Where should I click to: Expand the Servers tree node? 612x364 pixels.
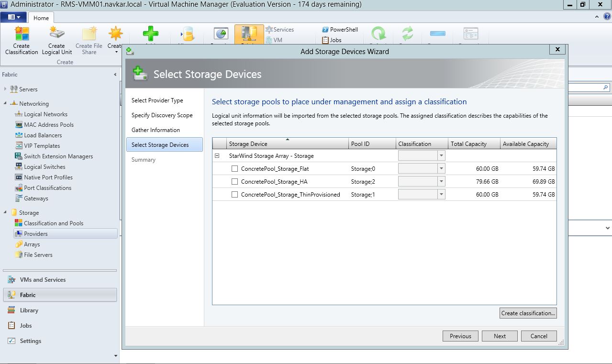(5, 89)
